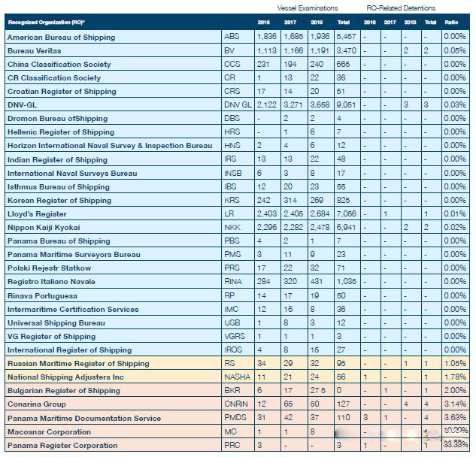The image size is (476, 457).
Task: Click the '0.02%' ratio for Nippon Kaiji Kyokai
Action: pyautogui.click(x=455, y=227)
